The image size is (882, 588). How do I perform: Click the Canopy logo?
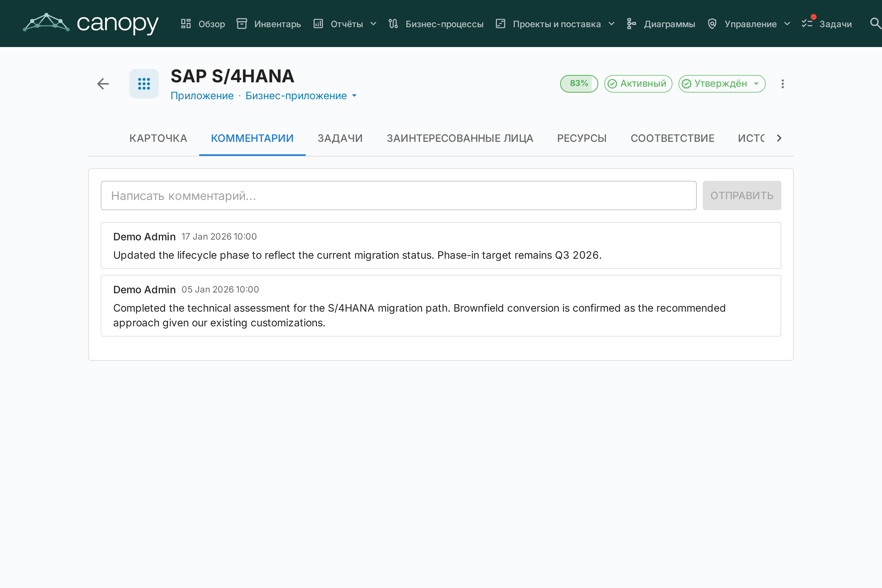tap(91, 23)
